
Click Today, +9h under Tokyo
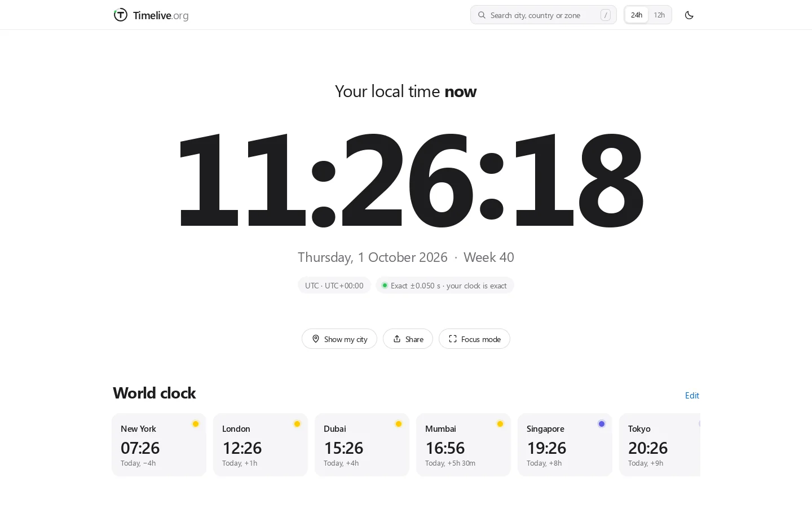click(646, 463)
